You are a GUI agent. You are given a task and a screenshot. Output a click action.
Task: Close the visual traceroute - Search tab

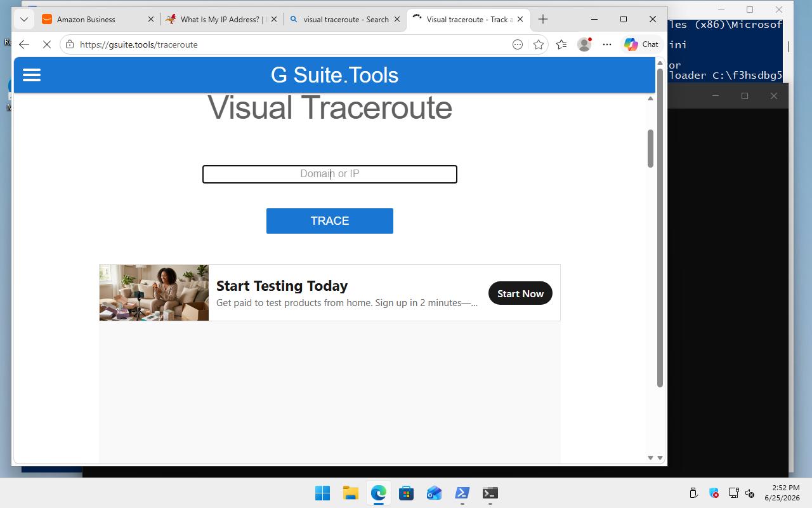[397, 19]
